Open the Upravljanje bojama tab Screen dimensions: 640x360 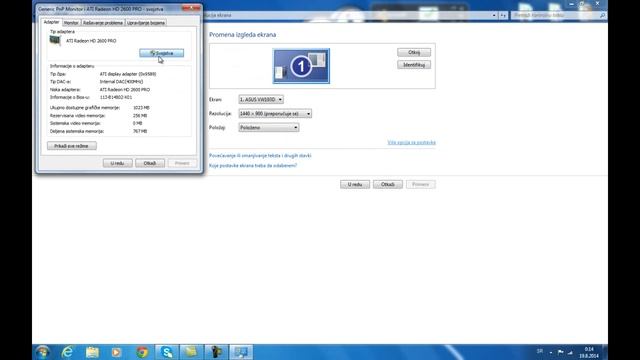146,23
